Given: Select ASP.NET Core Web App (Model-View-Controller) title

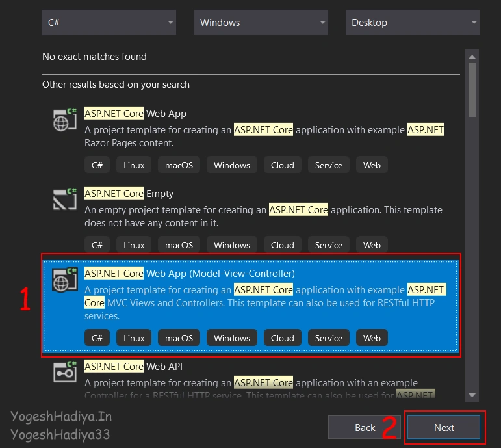Looking at the screenshot, I should coord(190,273).
